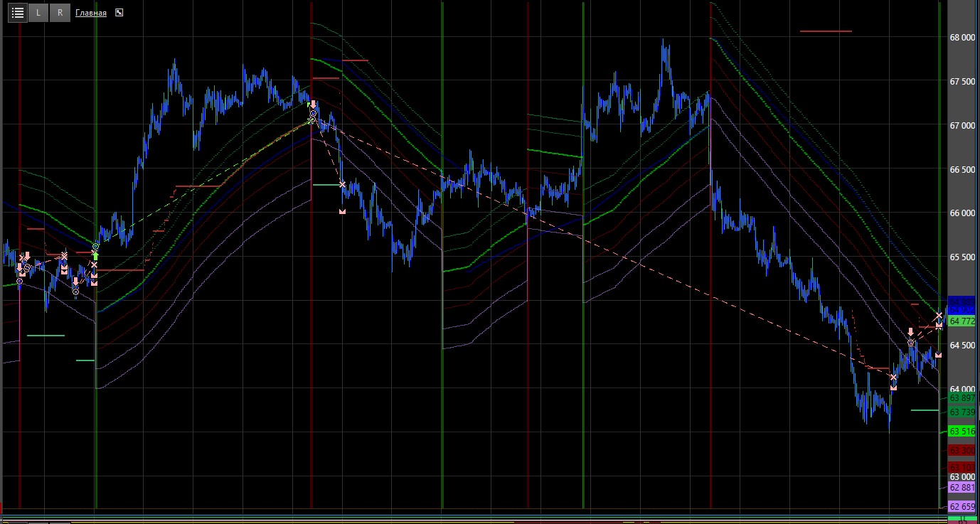Open the chart list menu icon

(x=18, y=13)
